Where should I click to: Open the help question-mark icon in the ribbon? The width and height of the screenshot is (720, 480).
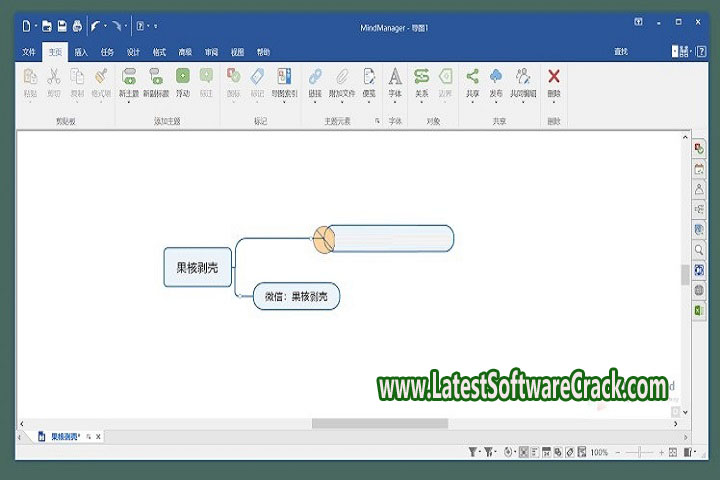[x=701, y=51]
